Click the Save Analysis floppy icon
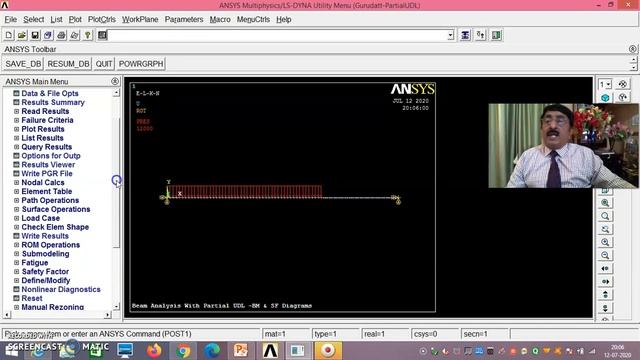The width and height of the screenshot is (640, 360). coord(35,35)
